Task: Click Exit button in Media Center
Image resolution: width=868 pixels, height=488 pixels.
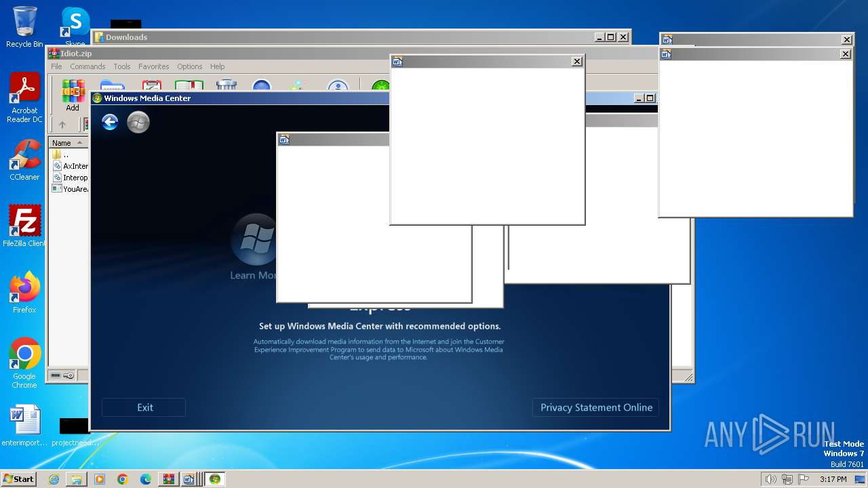Action: pos(144,407)
